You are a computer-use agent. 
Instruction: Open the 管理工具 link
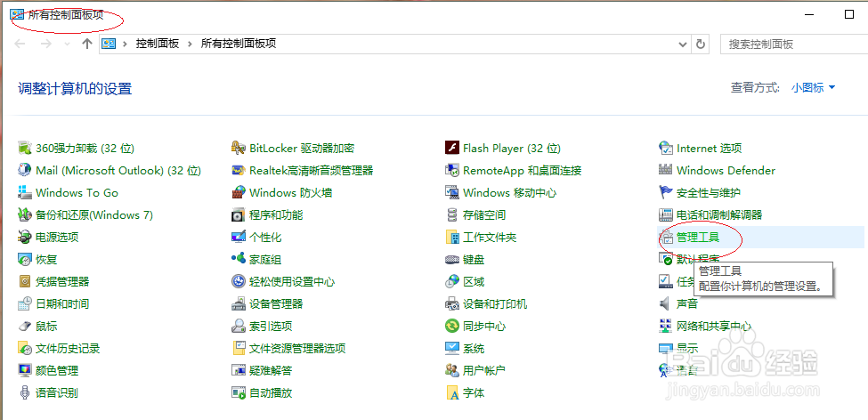click(x=698, y=238)
